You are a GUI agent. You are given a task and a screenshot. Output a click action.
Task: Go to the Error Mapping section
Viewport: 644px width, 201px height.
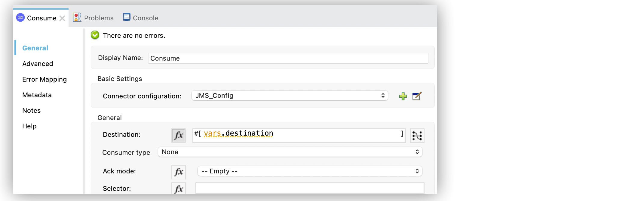pyautogui.click(x=44, y=79)
